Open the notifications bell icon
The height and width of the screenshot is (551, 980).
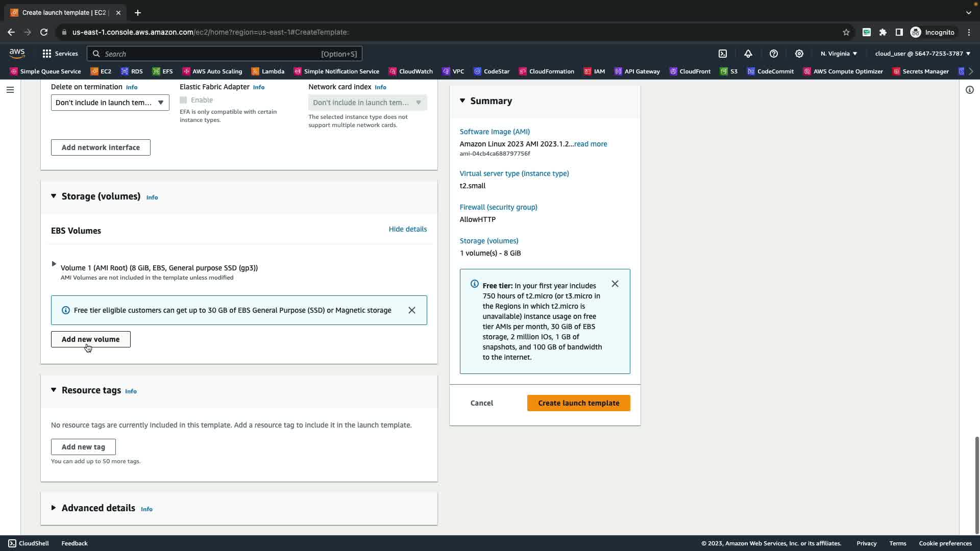point(748,54)
